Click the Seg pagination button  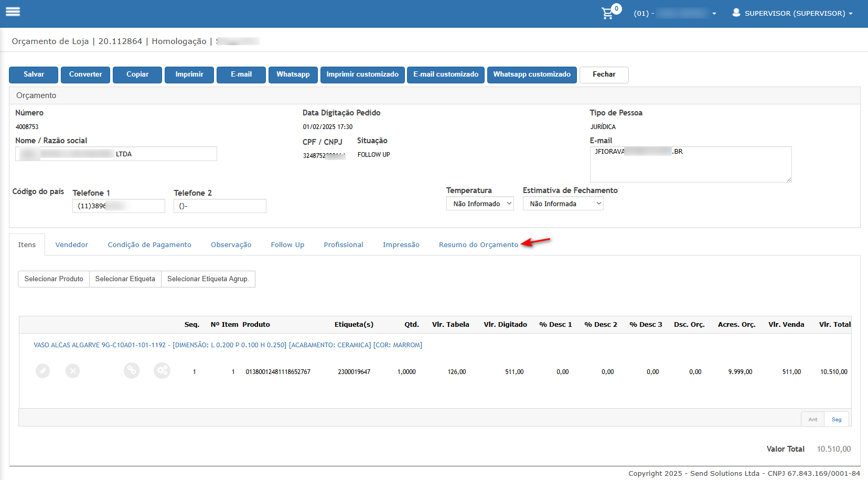point(837,419)
